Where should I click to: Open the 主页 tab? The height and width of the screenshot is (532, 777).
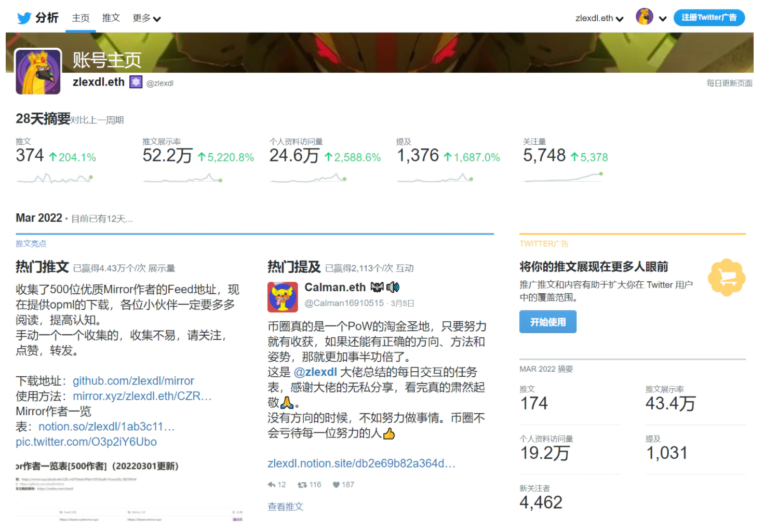pyautogui.click(x=81, y=18)
